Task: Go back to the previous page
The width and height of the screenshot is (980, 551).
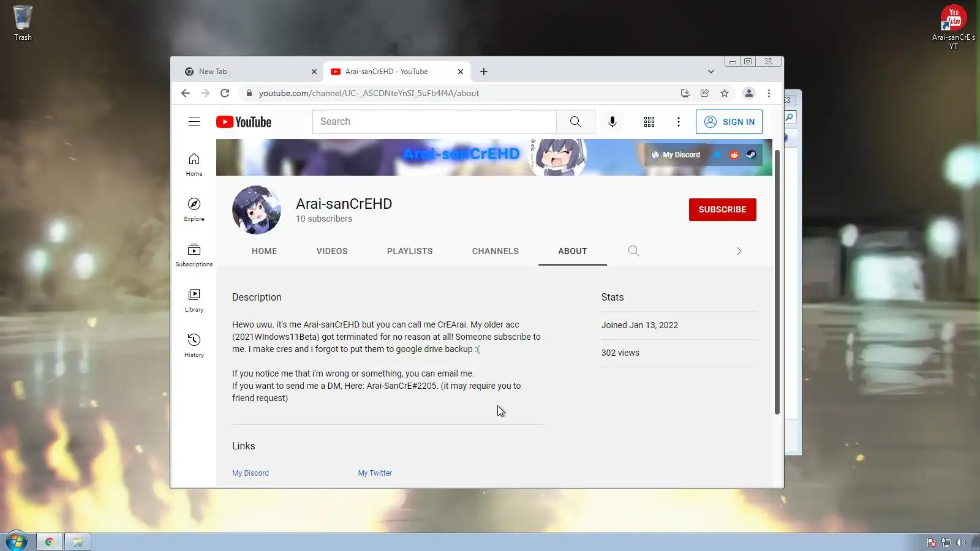Action: [186, 93]
